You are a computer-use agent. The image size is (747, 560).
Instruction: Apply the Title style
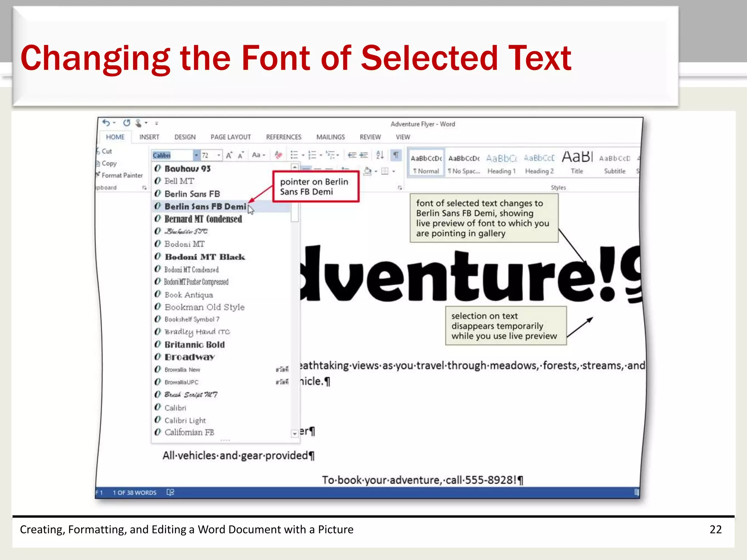[577, 163]
